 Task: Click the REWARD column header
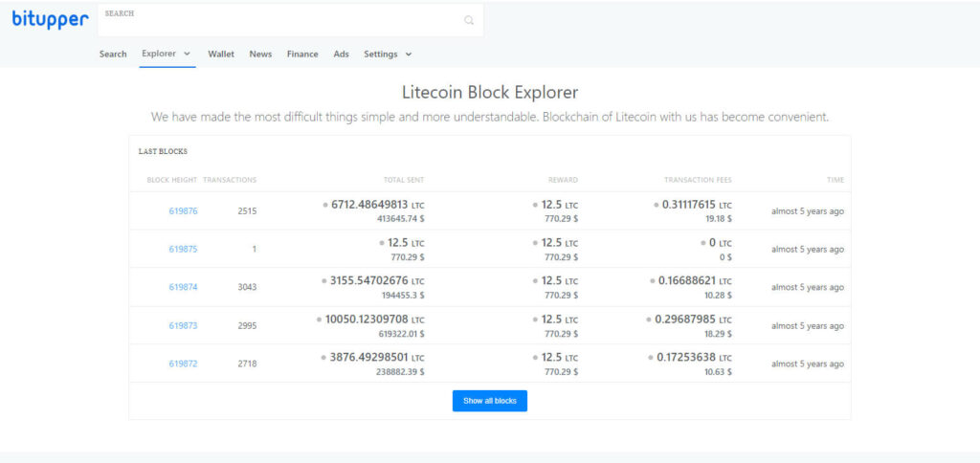(563, 180)
